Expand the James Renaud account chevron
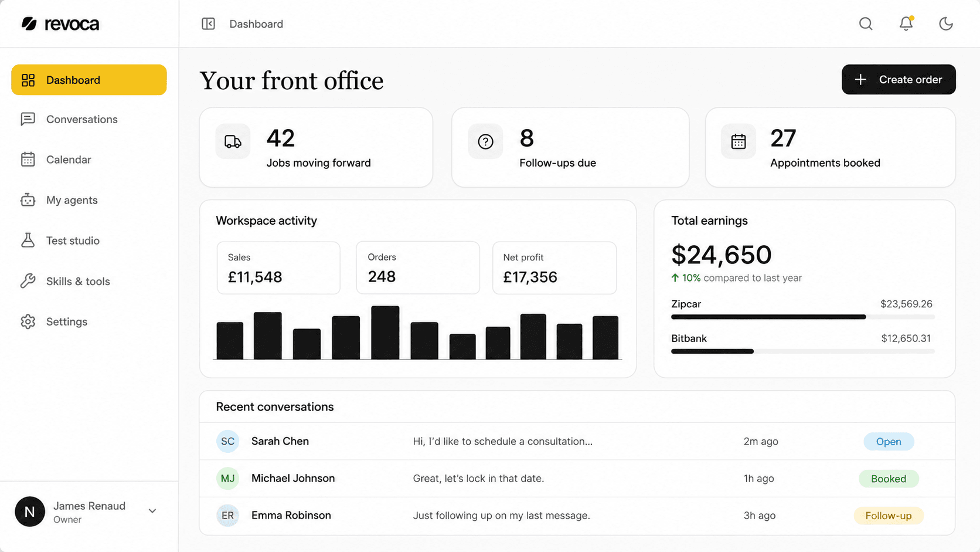Image resolution: width=980 pixels, height=552 pixels. (152, 511)
